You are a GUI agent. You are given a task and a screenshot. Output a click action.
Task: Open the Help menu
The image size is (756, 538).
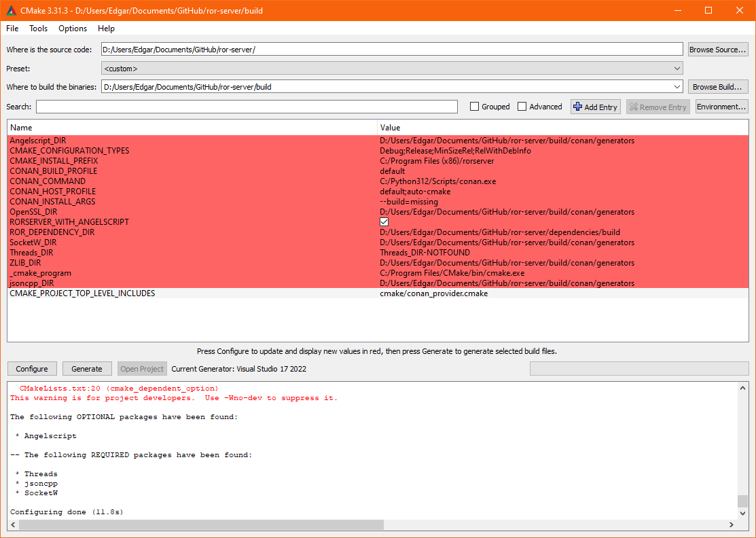pyautogui.click(x=106, y=29)
